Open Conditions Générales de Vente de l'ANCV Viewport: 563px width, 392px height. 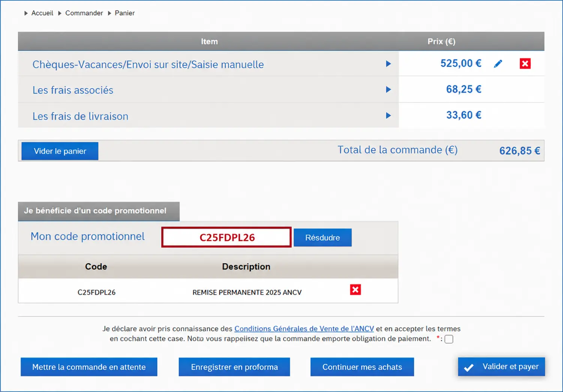(x=304, y=329)
